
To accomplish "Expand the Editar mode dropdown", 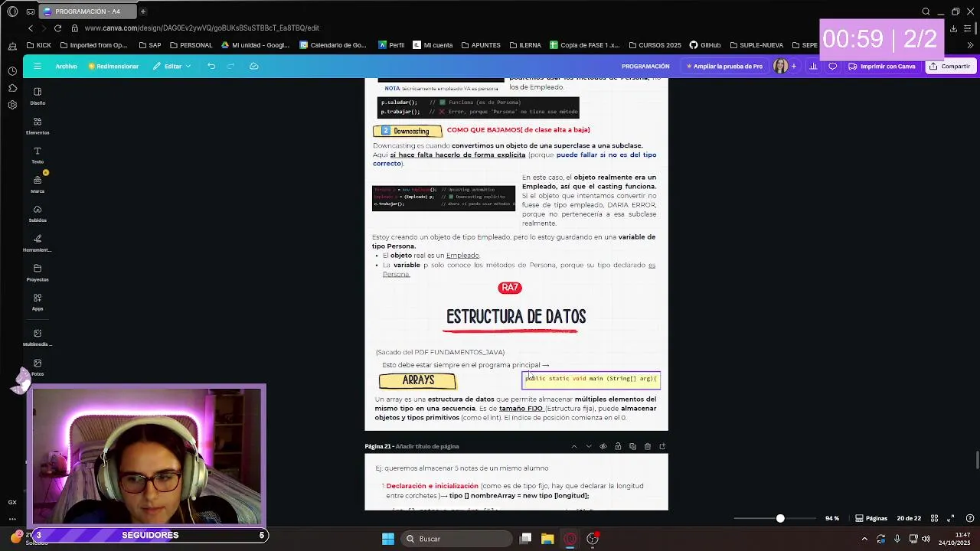I will coord(171,67).
